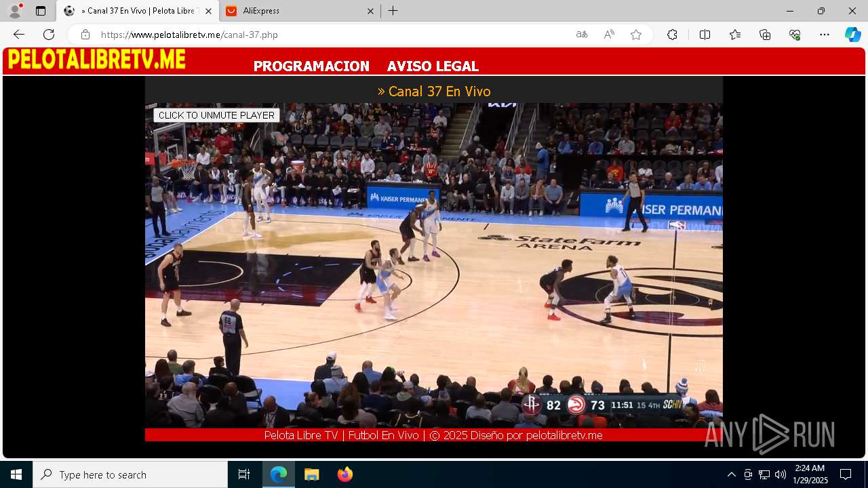Restore down the browser window
The image size is (868, 488).
point(821,11)
